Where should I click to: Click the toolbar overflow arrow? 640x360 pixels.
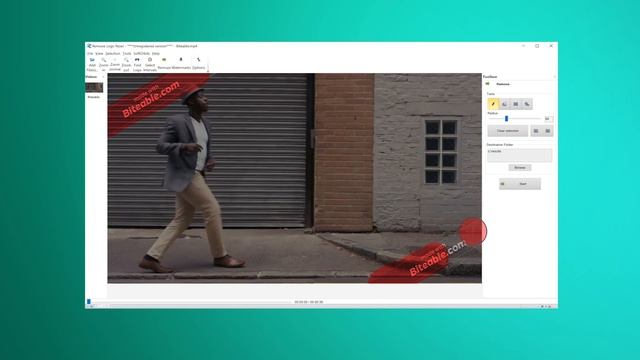point(208,71)
